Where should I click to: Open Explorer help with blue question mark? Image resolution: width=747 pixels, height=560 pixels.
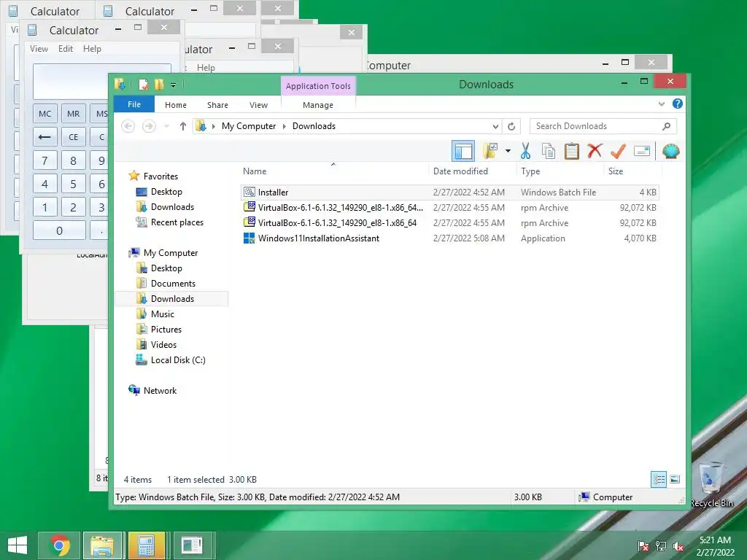click(677, 104)
